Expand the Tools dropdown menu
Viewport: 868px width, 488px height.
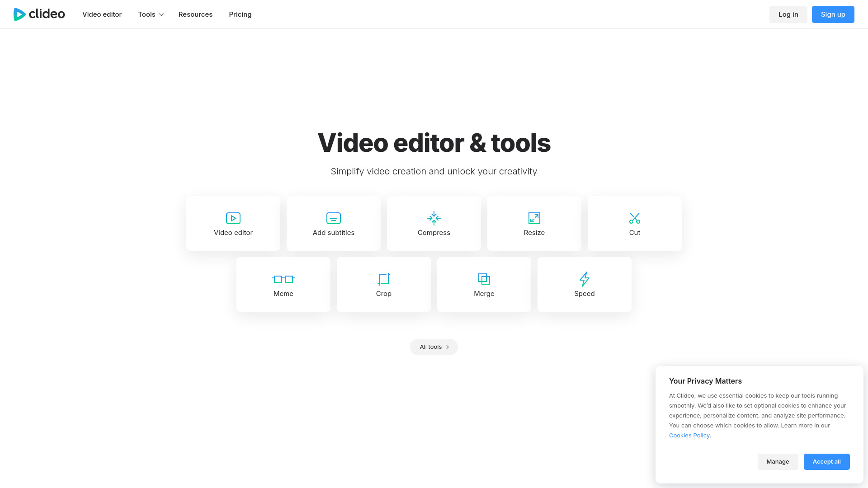tap(150, 14)
